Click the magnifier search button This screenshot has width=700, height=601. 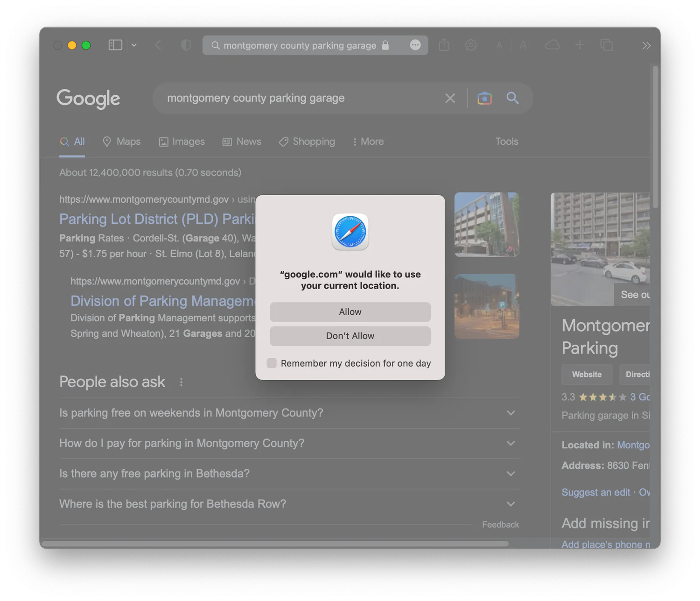[512, 98]
